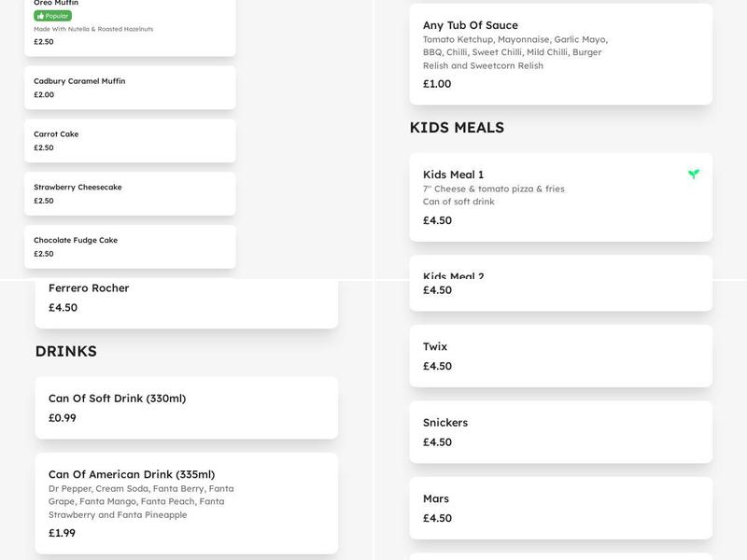Select the Any Tub Of Sauce card
The image size is (747, 560).
pos(560,54)
